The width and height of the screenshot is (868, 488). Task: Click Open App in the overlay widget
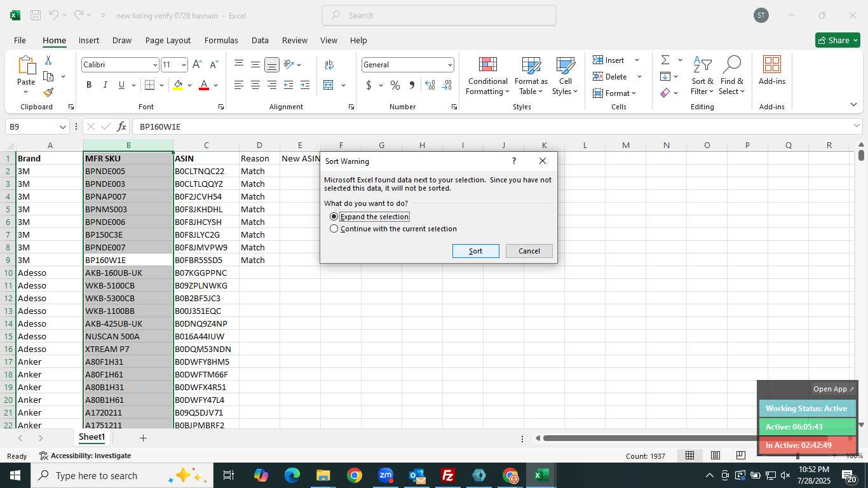pyautogui.click(x=834, y=389)
